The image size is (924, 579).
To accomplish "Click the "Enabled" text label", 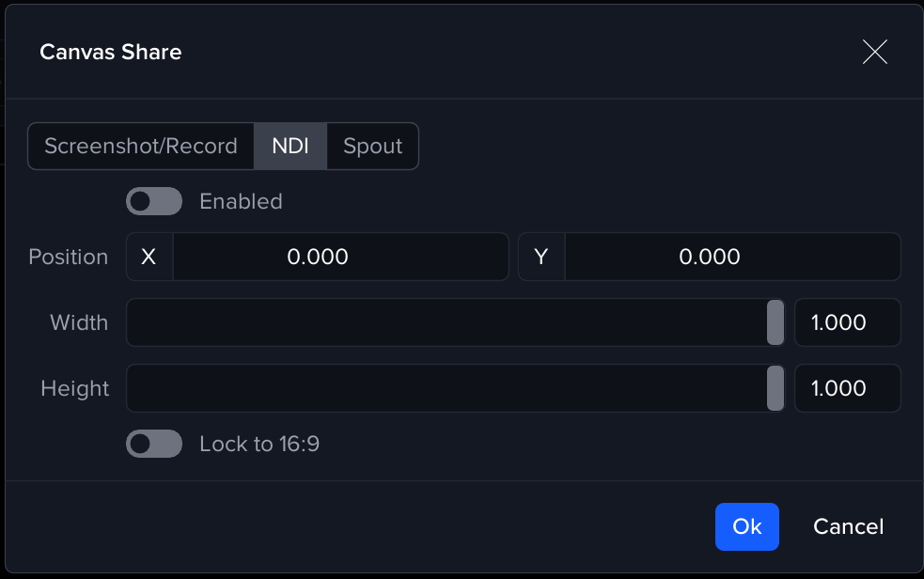I will [241, 201].
